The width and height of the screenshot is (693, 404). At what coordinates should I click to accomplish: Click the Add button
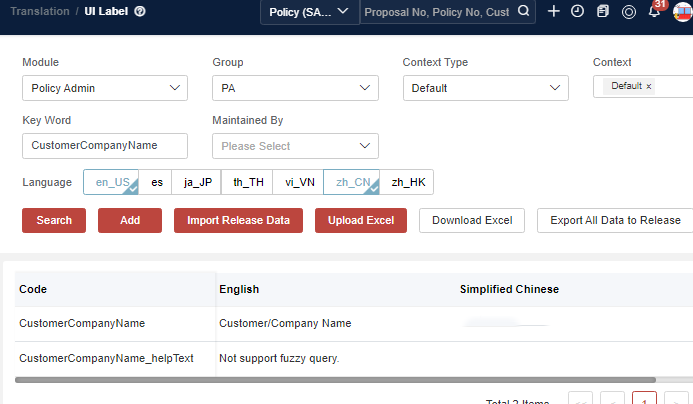click(x=130, y=220)
